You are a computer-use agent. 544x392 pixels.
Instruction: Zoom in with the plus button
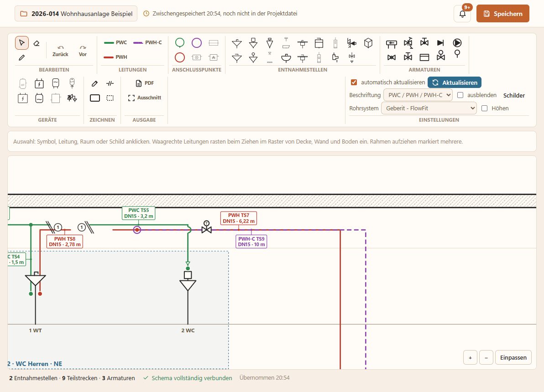click(x=470, y=357)
